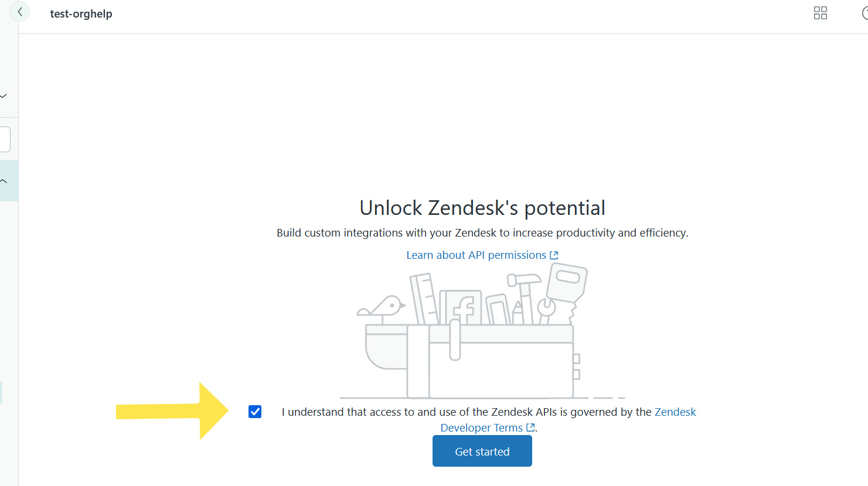
Task: Click external-link icon after Developer Terms
Action: click(530, 427)
